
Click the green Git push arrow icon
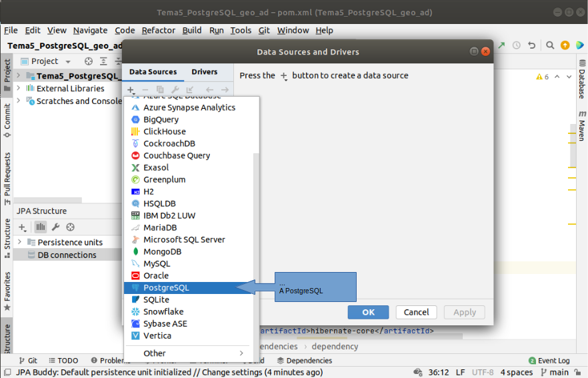501,45
